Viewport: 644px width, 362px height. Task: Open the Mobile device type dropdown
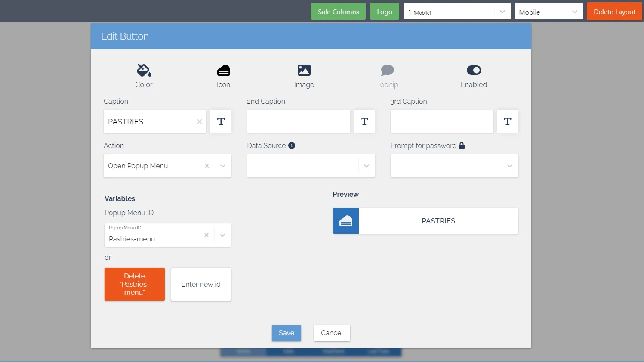(548, 12)
